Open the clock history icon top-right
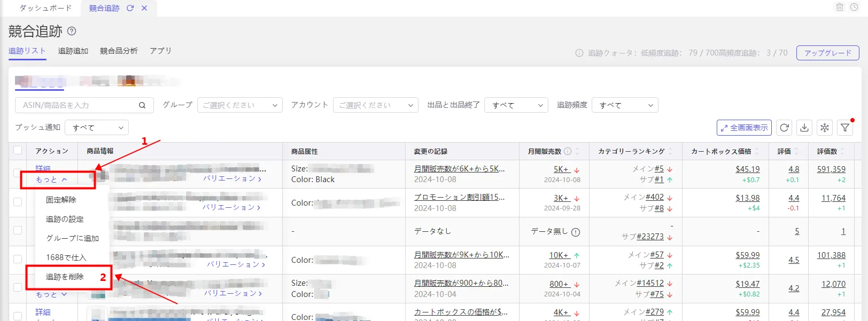 tap(854, 7)
